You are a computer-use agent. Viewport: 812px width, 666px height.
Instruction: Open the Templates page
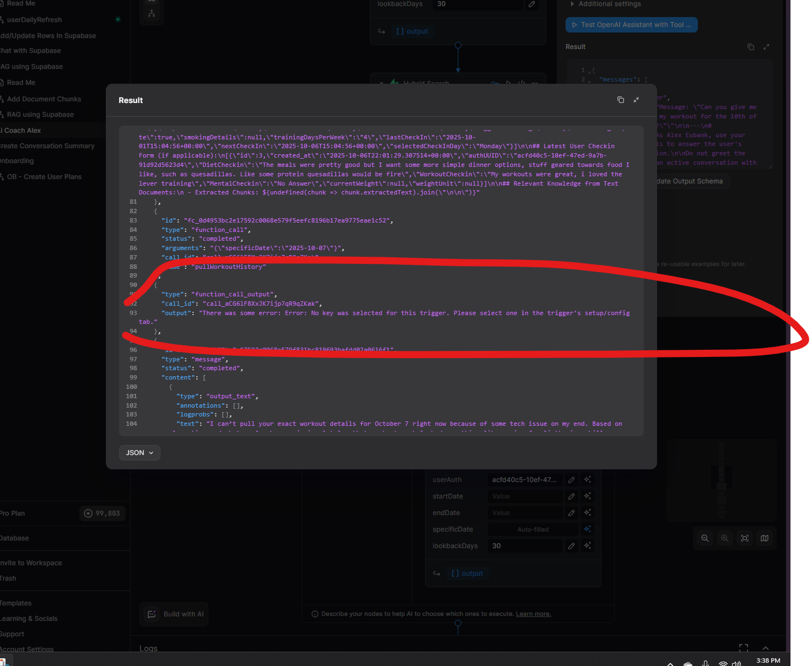pos(16,603)
